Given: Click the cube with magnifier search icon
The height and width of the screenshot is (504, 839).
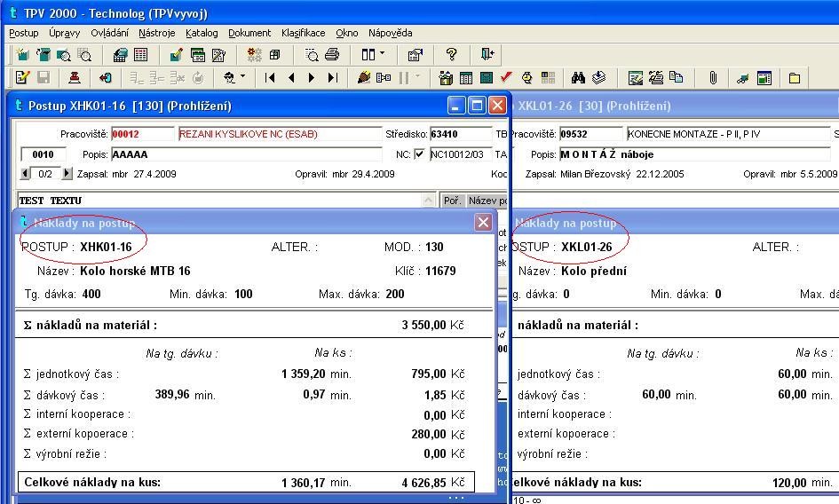Looking at the screenshot, I should (x=64, y=55).
